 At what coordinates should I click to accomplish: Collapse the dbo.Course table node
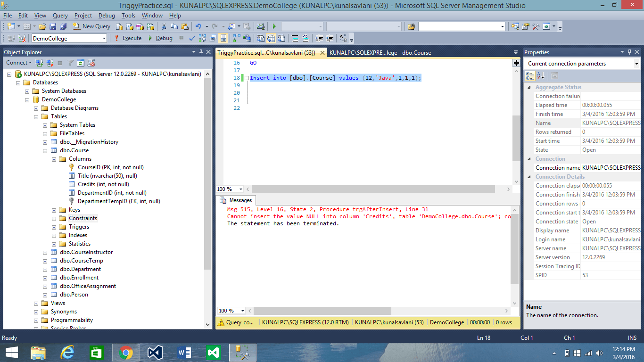[45, 150]
